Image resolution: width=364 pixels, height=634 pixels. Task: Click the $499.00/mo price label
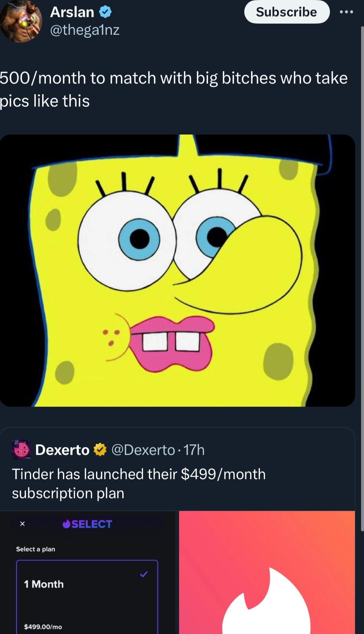pyautogui.click(x=43, y=626)
